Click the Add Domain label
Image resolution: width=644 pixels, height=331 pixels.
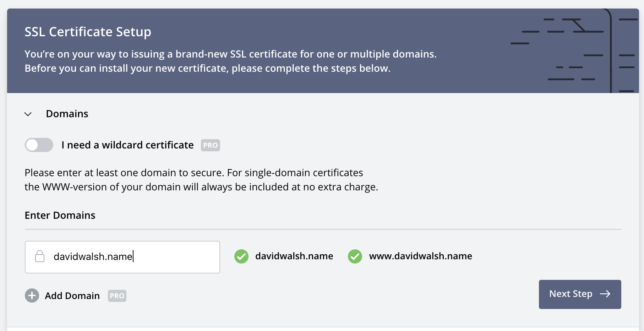[72, 295]
